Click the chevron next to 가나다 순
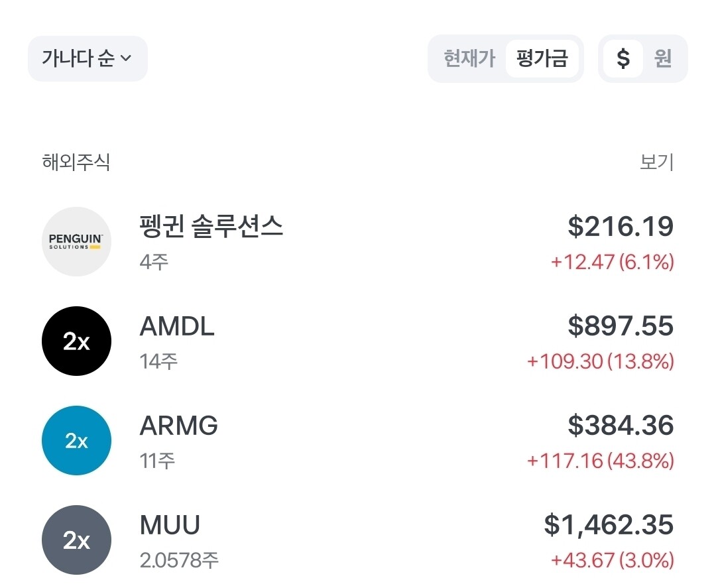 [125, 58]
